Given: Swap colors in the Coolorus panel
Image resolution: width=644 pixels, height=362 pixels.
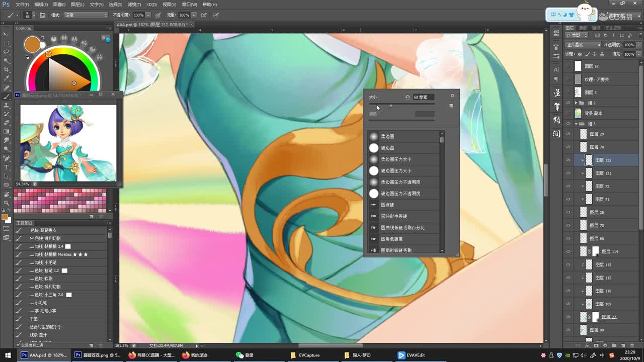Looking at the screenshot, I should coord(43,38).
